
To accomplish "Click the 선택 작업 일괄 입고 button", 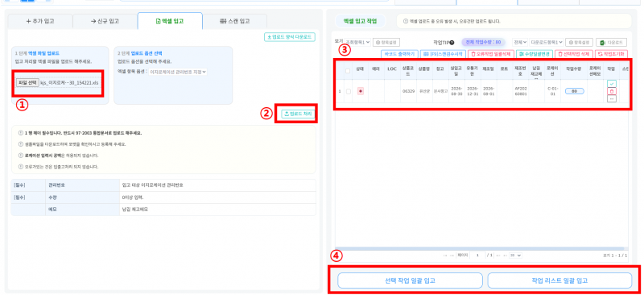I will pyautogui.click(x=410, y=280).
